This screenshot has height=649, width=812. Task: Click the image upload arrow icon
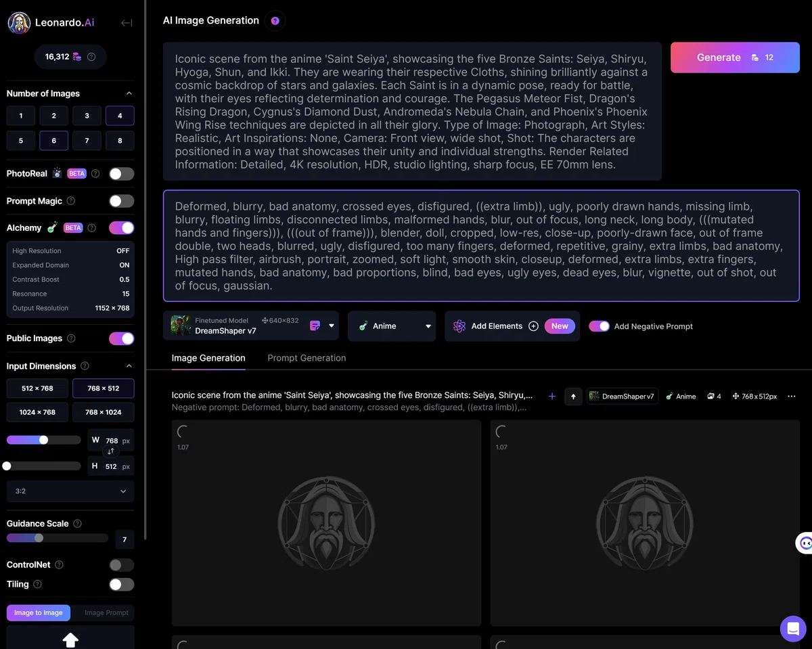click(x=70, y=640)
